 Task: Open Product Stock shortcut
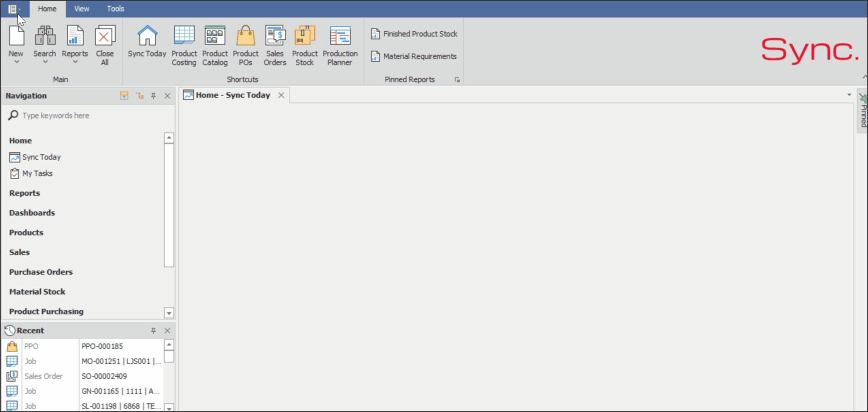coord(305,45)
